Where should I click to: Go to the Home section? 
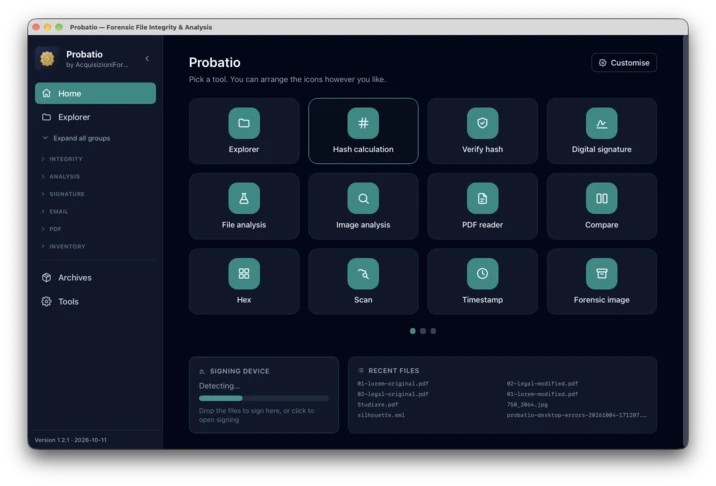pos(95,93)
